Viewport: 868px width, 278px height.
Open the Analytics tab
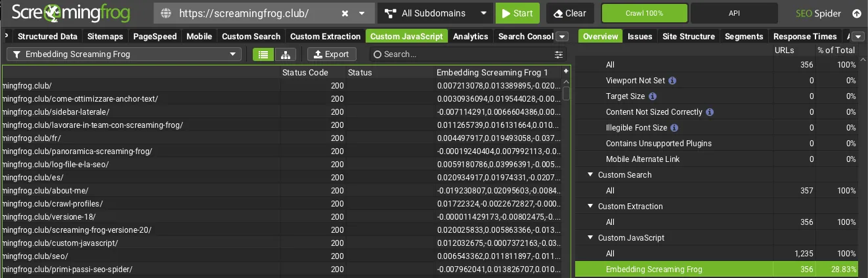(471, 36)
